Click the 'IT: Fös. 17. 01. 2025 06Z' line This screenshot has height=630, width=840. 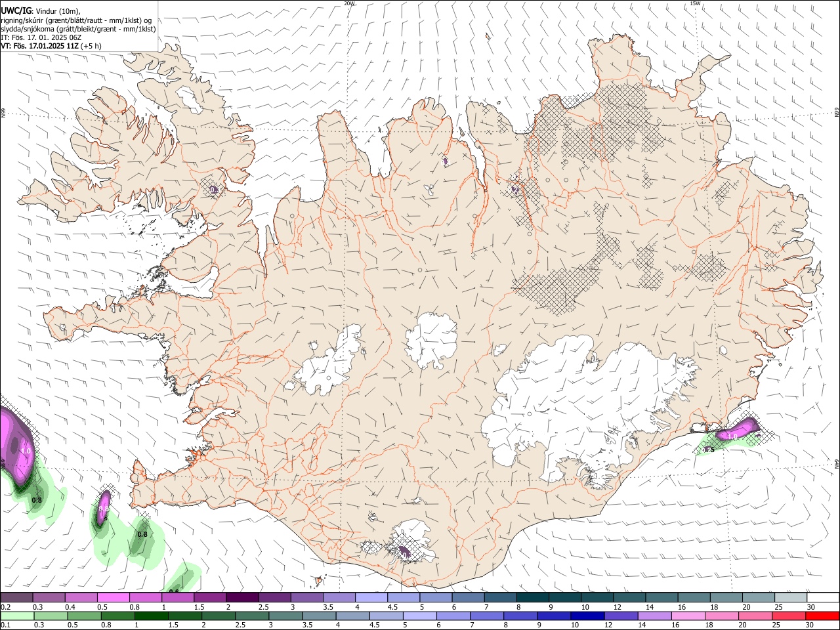(41, 37)
